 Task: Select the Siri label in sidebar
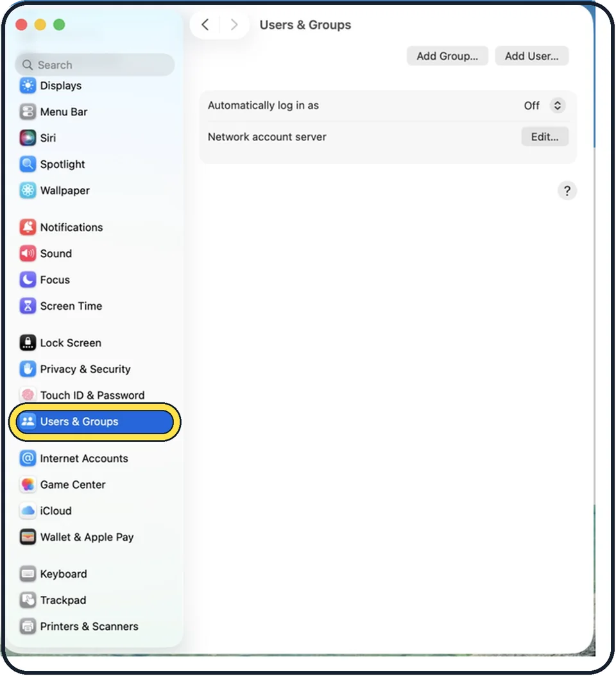pos(48,138)
